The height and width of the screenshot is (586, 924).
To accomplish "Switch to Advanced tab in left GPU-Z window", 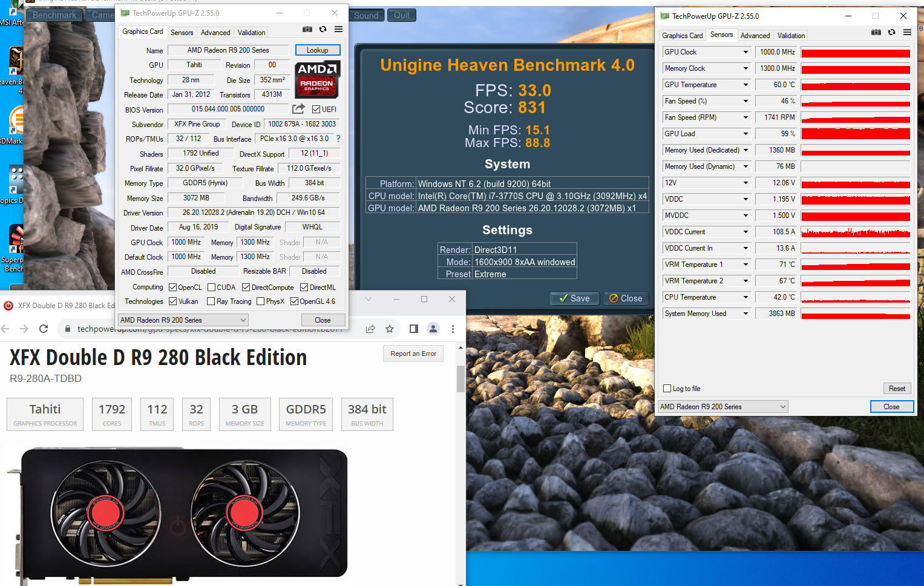I will coord(215,33).
